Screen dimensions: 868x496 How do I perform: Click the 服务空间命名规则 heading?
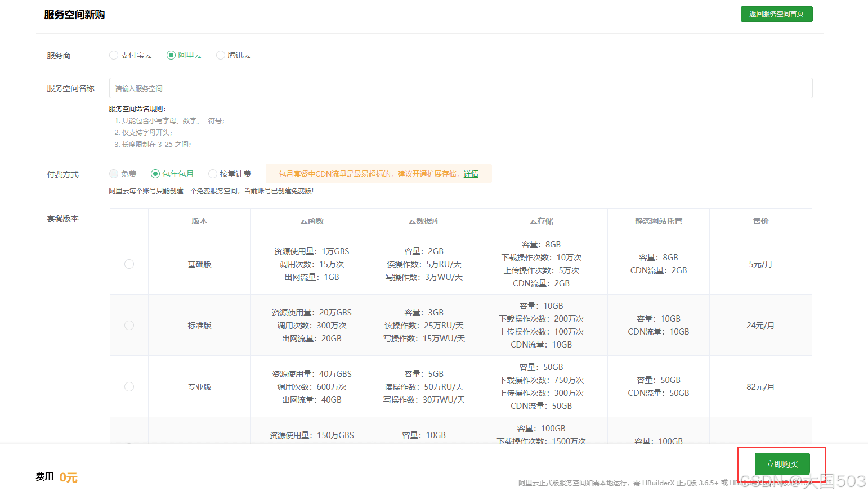[x=137, y=109]
